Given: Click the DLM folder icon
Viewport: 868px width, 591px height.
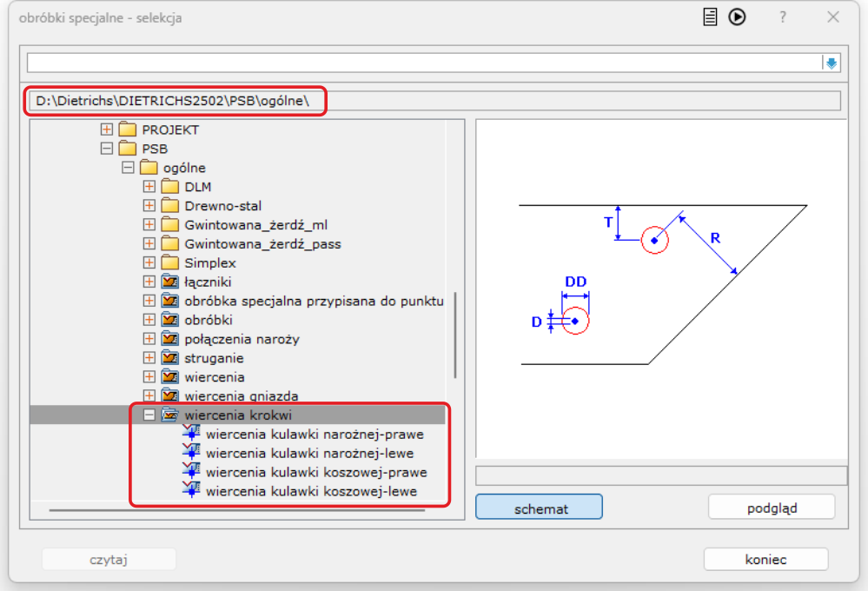Looking at the screenshot, I should click(170, 186).
